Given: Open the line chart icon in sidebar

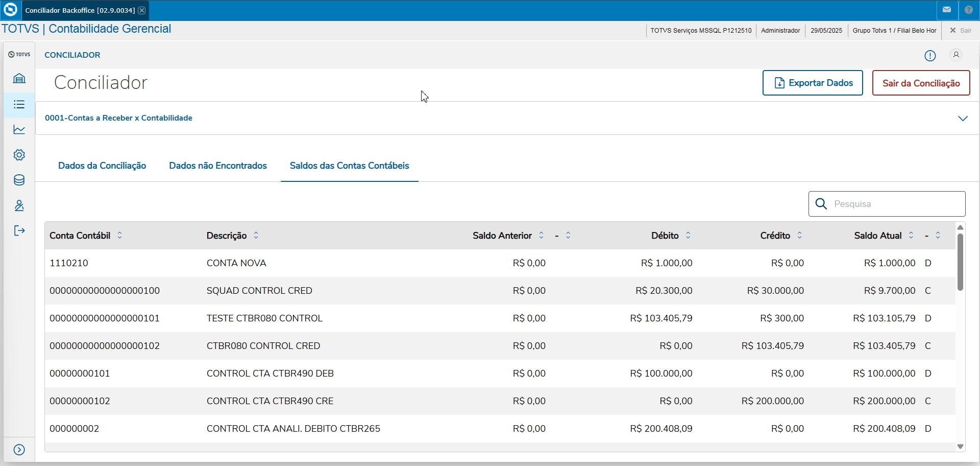Looking at the screenshot, I should [x=19, y=129].
